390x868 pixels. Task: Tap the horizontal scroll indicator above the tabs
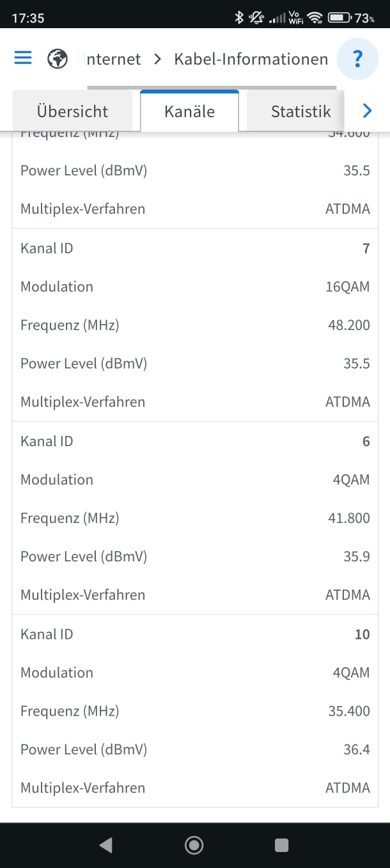211,87
